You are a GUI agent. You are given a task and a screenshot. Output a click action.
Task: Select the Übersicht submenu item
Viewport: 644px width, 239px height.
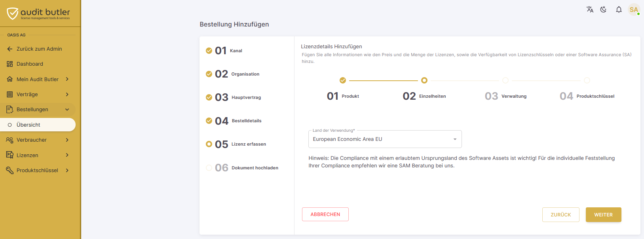pyautogui.click(x=38, y=125)
